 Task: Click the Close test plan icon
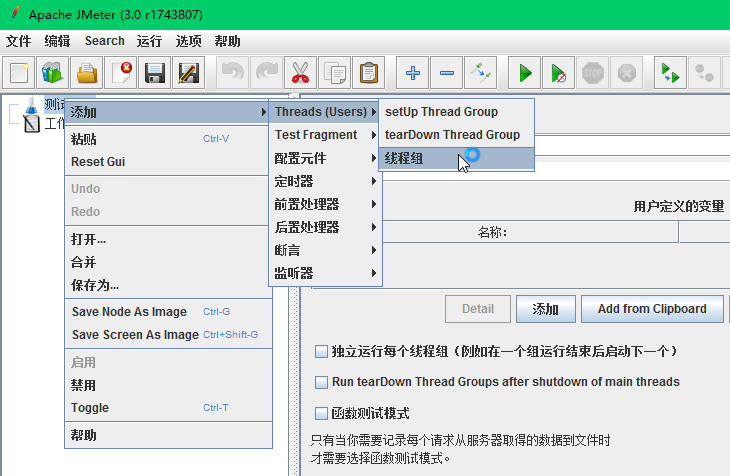pyautogui.click(x=121, y=73)
